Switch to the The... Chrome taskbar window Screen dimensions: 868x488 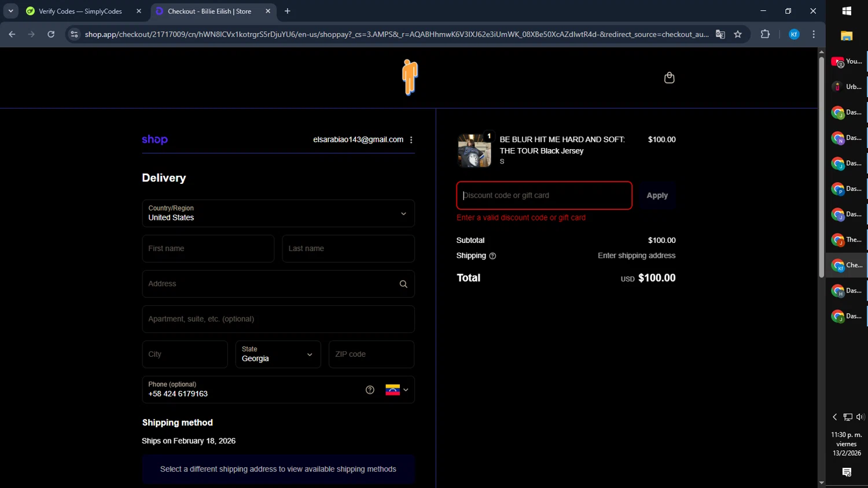[847, 239]
